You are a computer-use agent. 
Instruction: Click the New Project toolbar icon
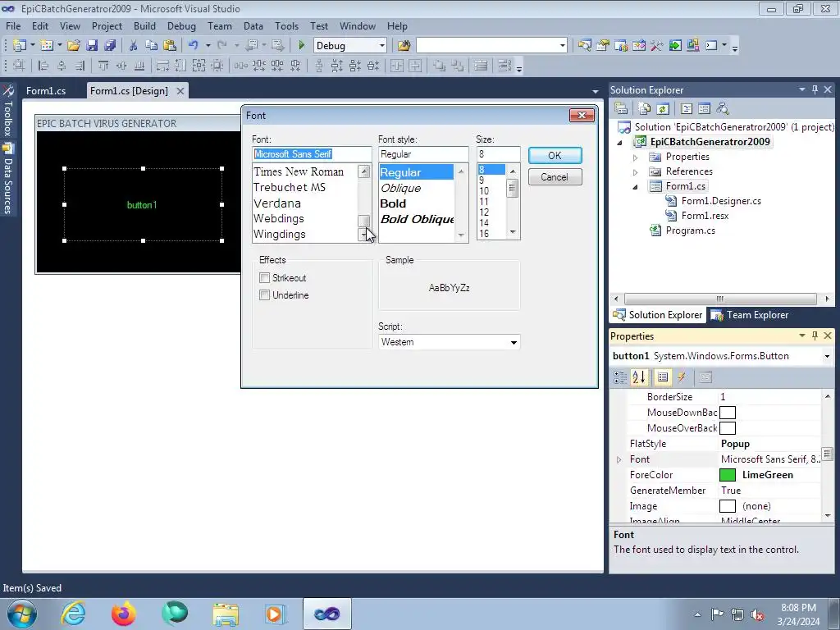(x=20, y=46)
